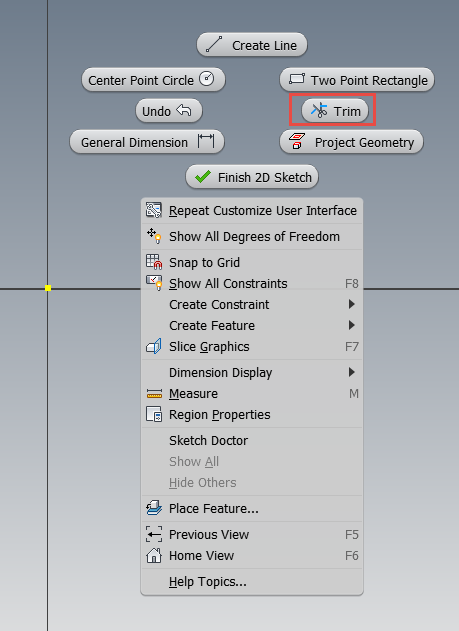Screen dimensions: 459x631
Task: Click the Create Line tool icon
Action: tap(214, 45)
